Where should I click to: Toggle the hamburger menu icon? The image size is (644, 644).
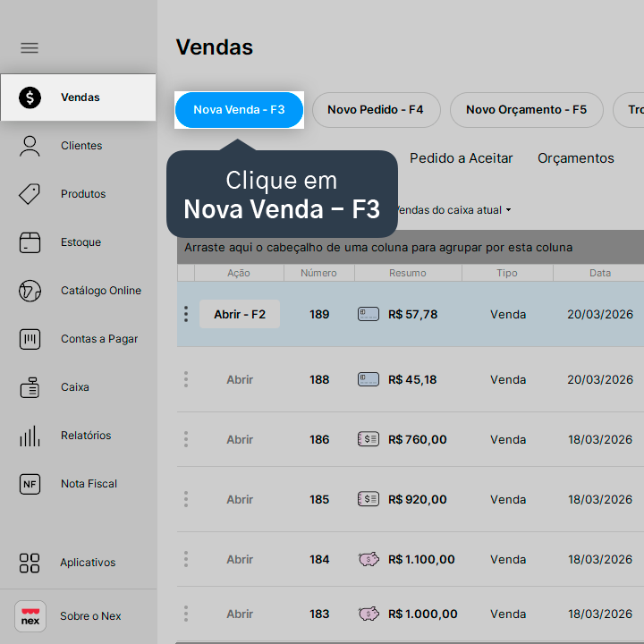[30, 48]
